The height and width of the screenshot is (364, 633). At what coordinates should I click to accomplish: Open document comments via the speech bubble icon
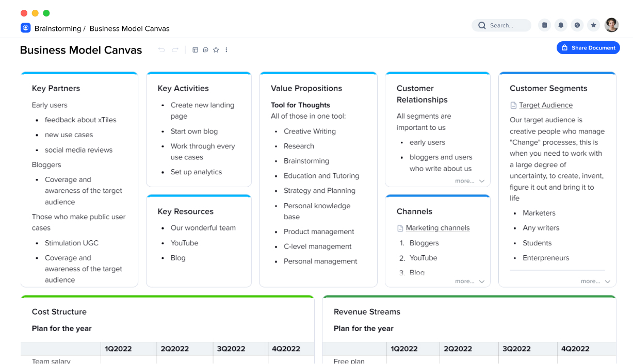[x=205, y=49]
